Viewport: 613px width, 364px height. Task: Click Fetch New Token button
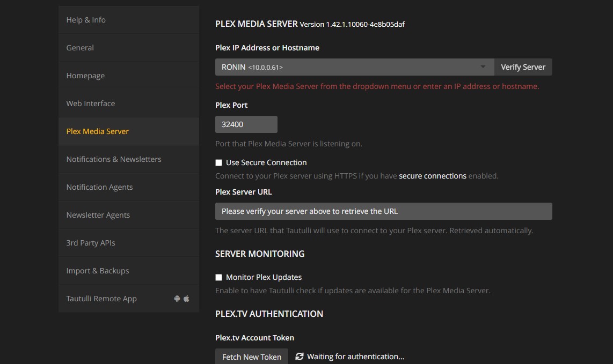tap(252, 356)
